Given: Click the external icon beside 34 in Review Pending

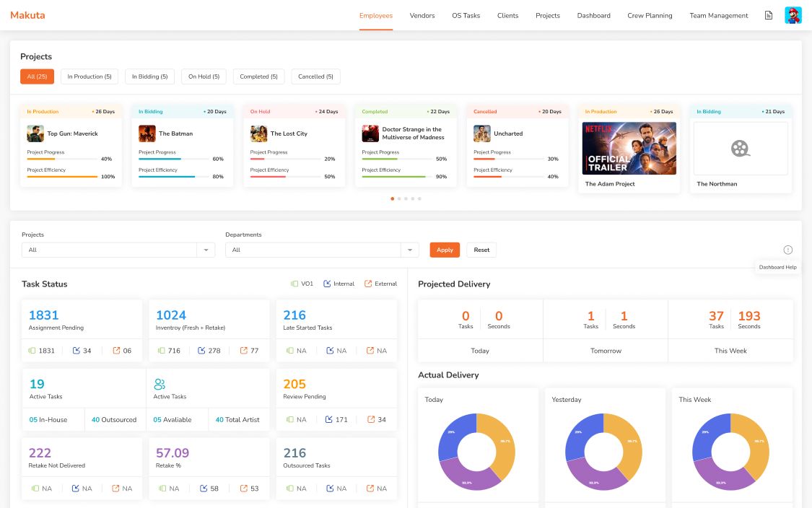Looking at the screenshot, I should click(371, 419).
